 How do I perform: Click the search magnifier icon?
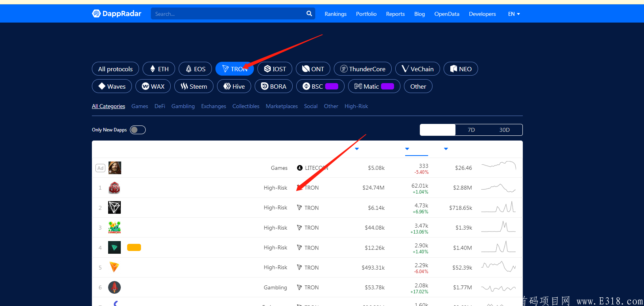pyautogui.click(x=309, y=13)
